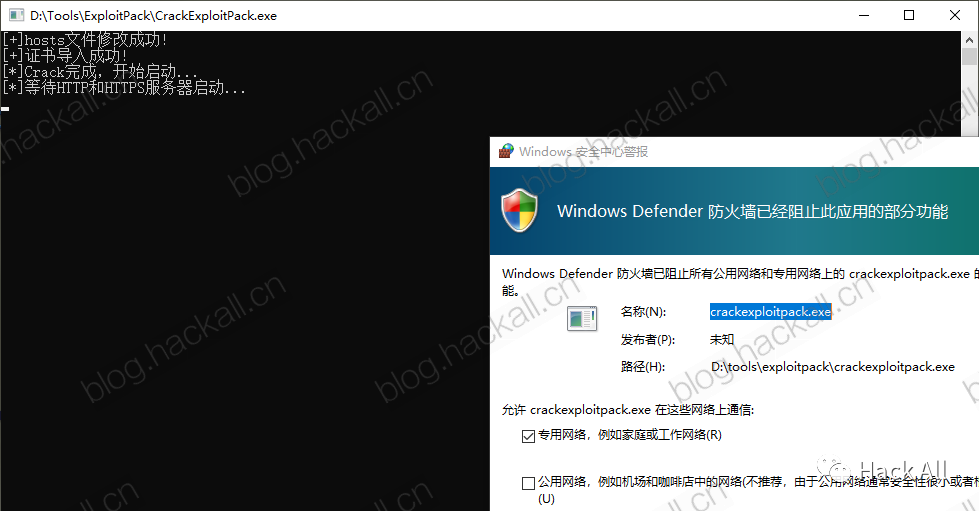
Task: Click the line '[*]Crack完成，开始启动...'
Action: (x=100, y=71)
